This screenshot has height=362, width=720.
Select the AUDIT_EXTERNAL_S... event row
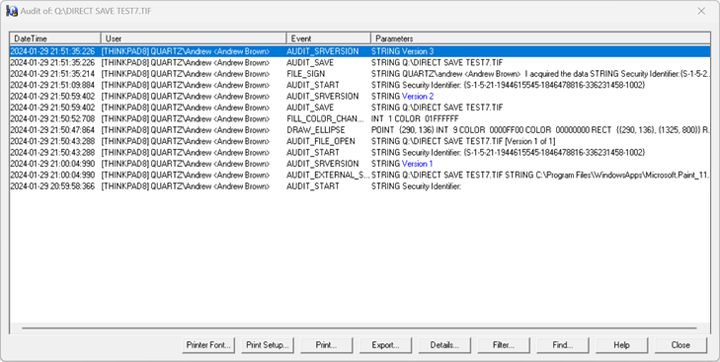tap(360, 175)
